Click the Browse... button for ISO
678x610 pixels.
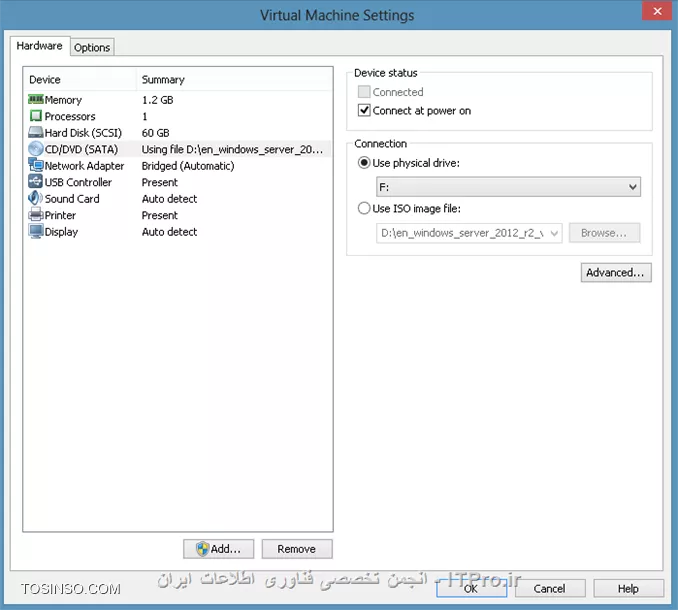604,233
